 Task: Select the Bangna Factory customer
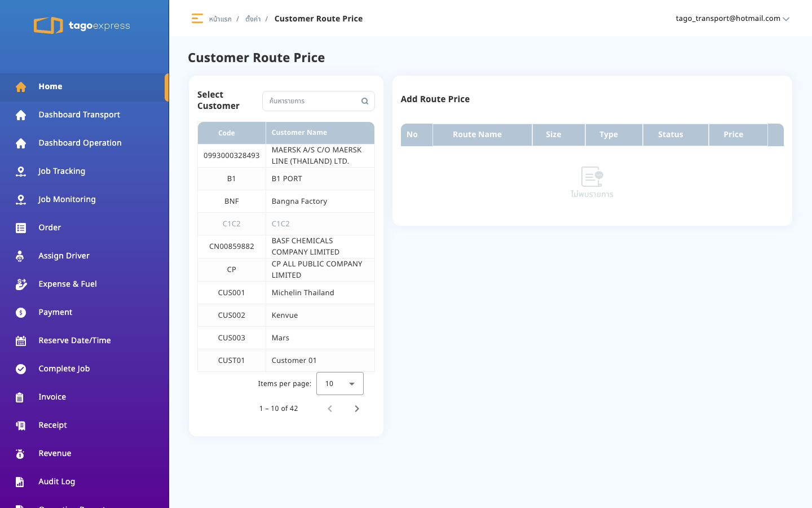tap(286, 202)
